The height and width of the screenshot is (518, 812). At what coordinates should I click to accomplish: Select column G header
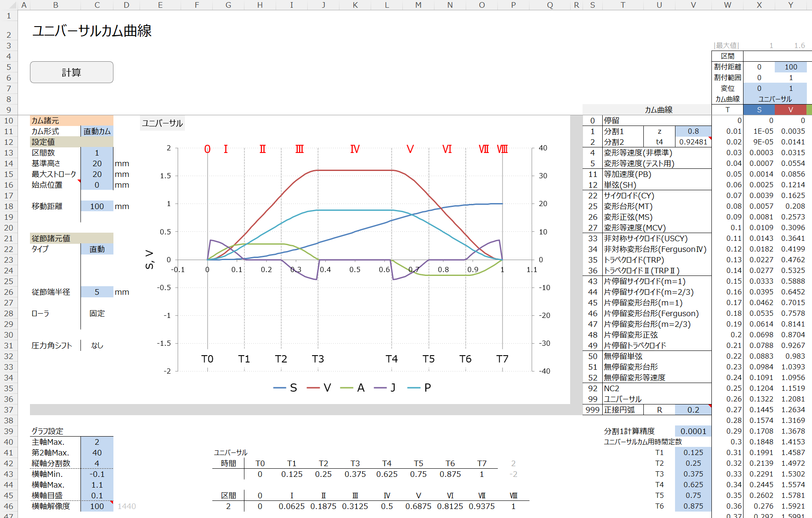pyautogui.click(x=228, y=5)
